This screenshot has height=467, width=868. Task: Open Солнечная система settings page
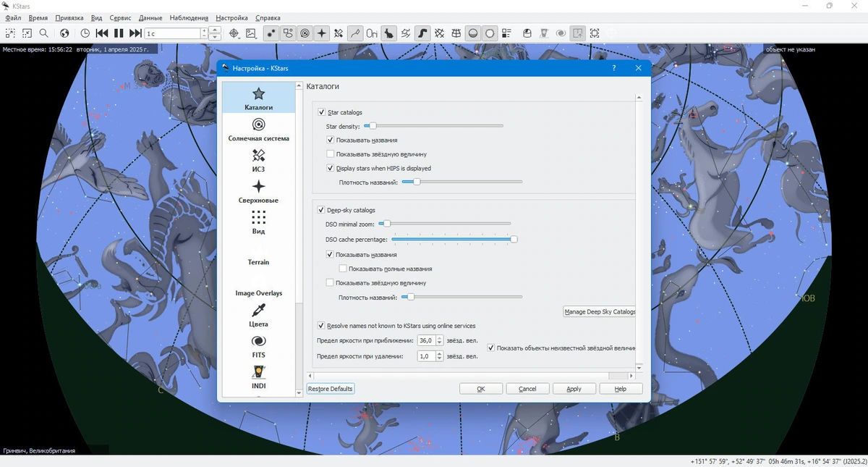pos(258,130)
